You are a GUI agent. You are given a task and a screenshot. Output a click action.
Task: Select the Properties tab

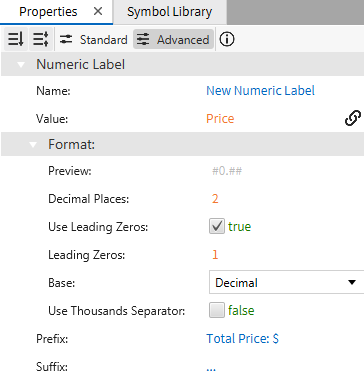48,12
